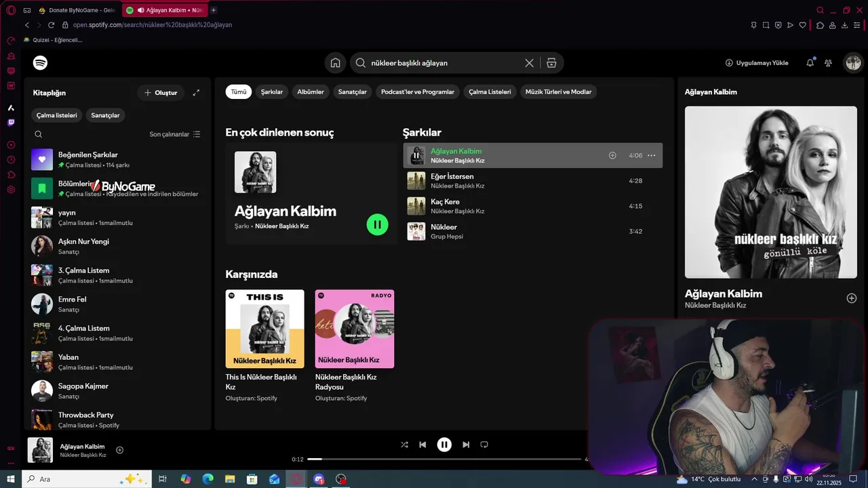The height and width of the screenshot is (488, 868).
Task: Open yayın playlist in library
Action: (x=118, y=218)
